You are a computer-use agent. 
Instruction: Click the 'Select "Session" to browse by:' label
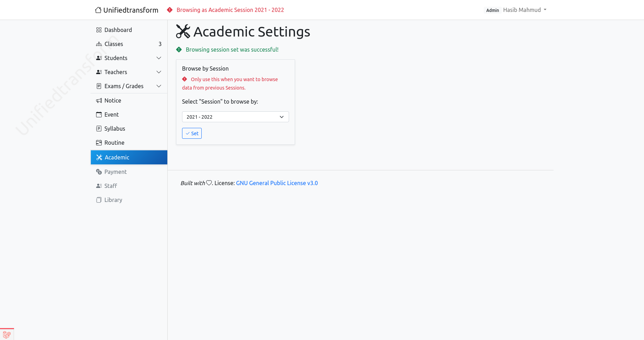(x=220, y=102)
